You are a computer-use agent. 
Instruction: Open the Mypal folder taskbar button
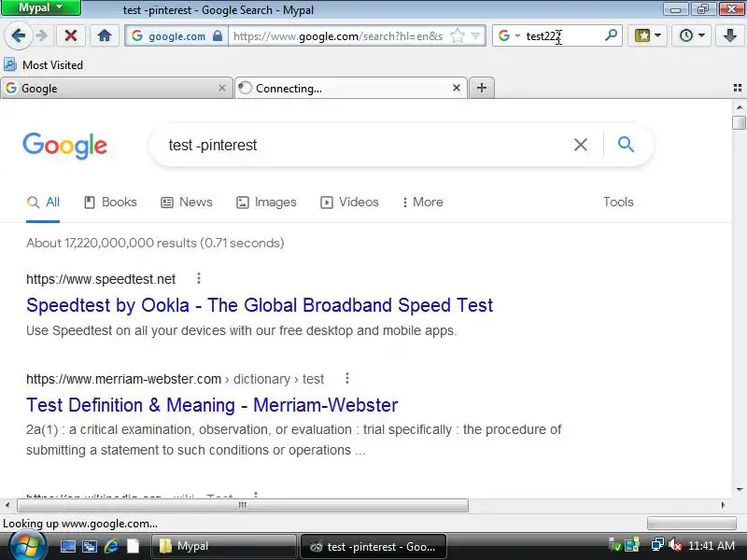pyautogui.click(x=223, y=546)
